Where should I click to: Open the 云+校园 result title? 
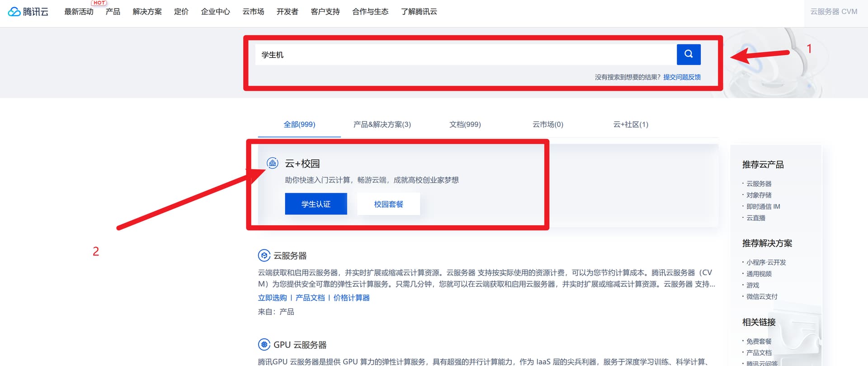[302, 163]
